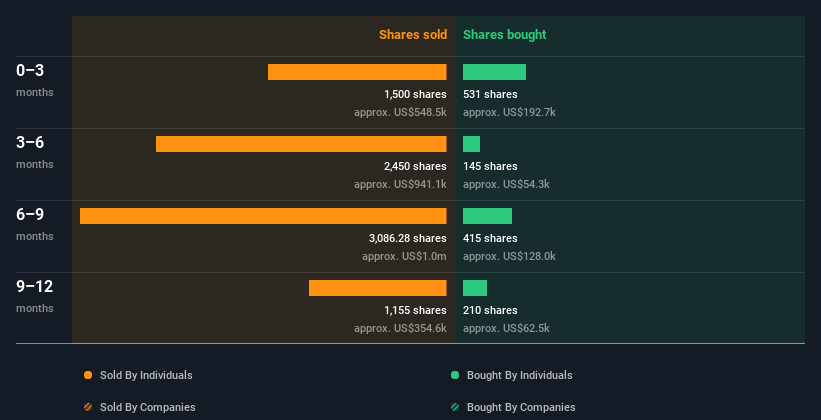
Task: Click the 415 shares value
Action: coord(490,238)
